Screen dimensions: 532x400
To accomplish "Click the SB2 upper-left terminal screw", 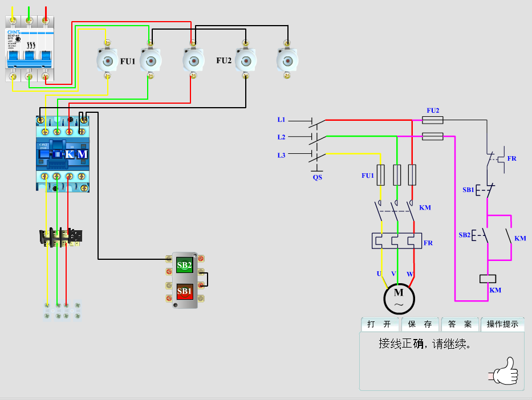I will [x=169, y=259].
